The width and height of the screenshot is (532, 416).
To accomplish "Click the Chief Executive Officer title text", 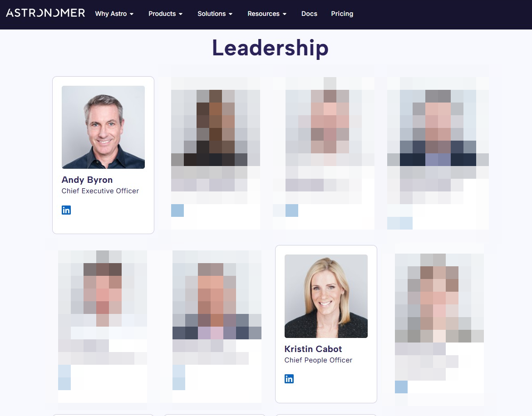I will pos(100,191).
